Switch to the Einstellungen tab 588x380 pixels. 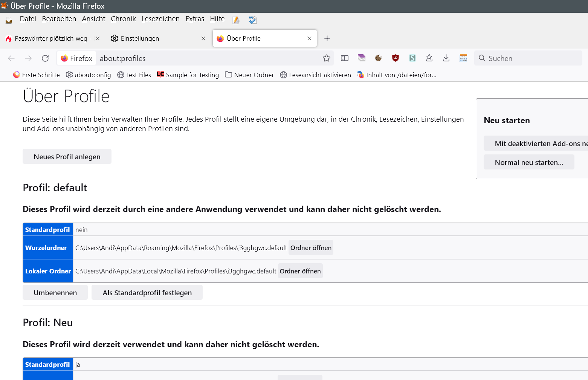coord(140,38)
